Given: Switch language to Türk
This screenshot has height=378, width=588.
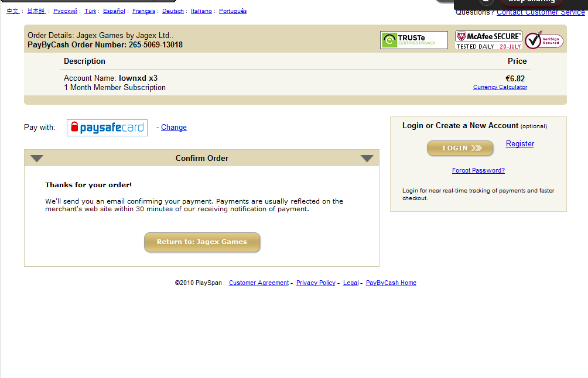Looking at the screenshot, I should coord(90,11).
